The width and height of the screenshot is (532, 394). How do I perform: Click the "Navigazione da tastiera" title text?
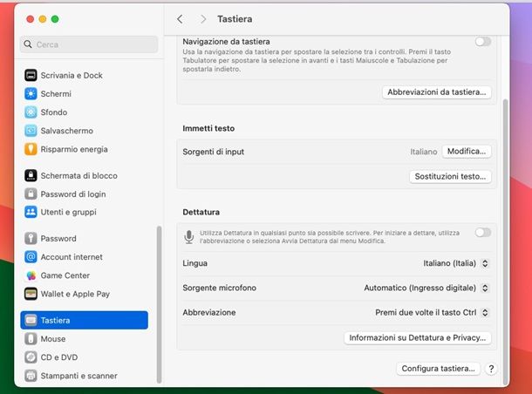(226, 42)
